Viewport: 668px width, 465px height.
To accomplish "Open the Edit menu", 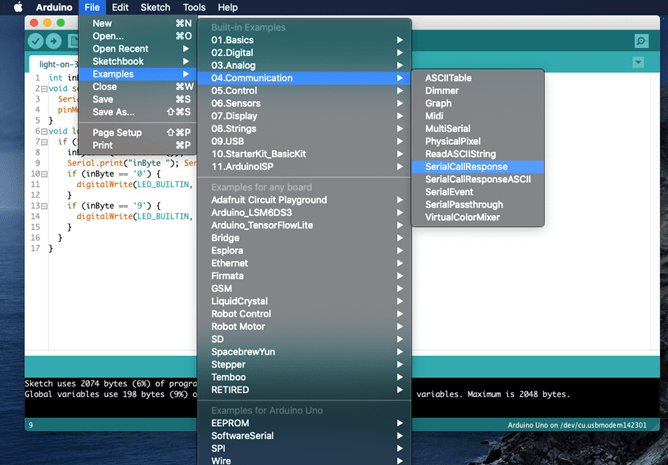I will click(120, 7).
